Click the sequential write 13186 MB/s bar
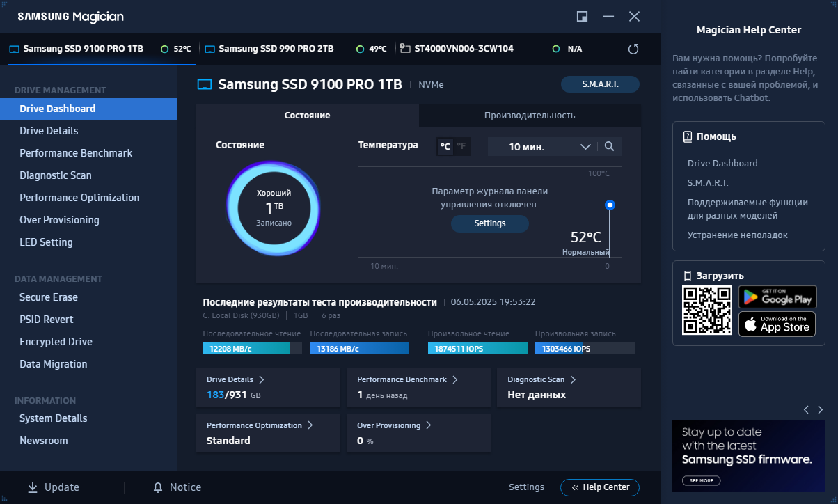 click(360, 348)
